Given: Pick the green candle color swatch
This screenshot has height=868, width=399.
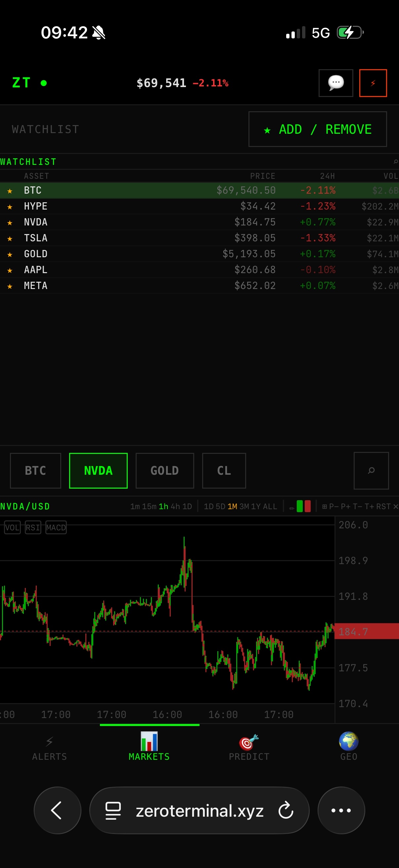Looking at the screenshot, I should coord(300,506).
